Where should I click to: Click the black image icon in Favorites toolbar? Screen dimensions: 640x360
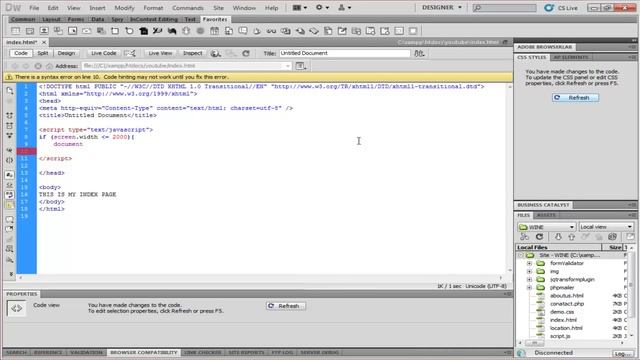(x=143, y=31)
